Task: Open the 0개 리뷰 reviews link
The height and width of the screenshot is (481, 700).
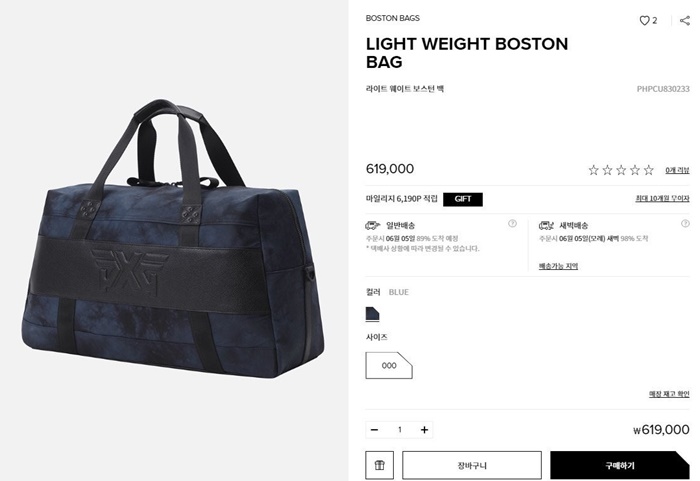Action: coord(677,170)
